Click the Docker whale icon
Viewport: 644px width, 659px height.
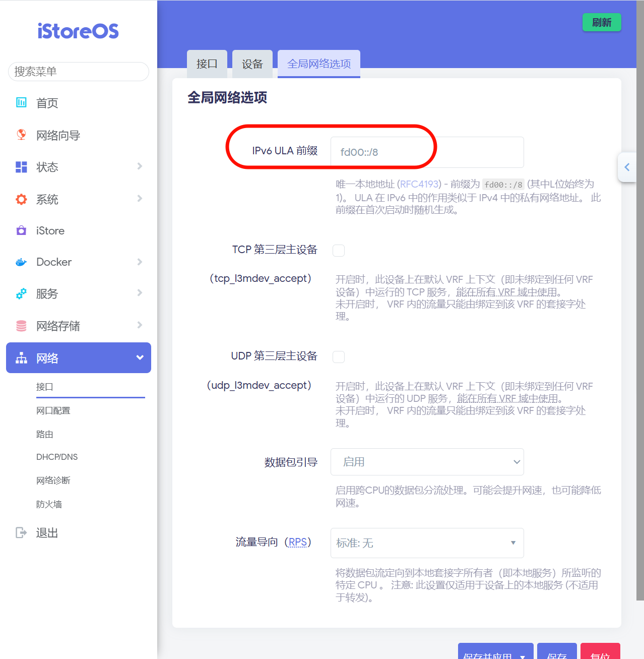pyautogui.click(x=21, y=262)
